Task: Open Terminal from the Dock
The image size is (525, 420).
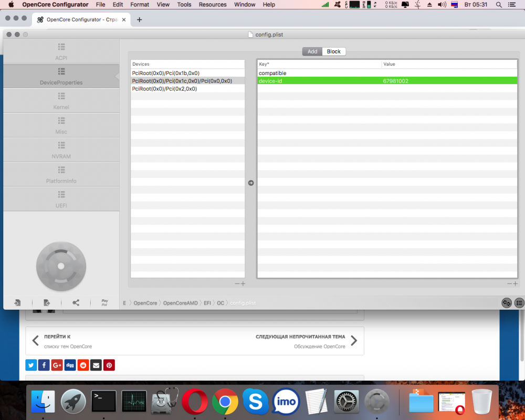Action: 104,401
